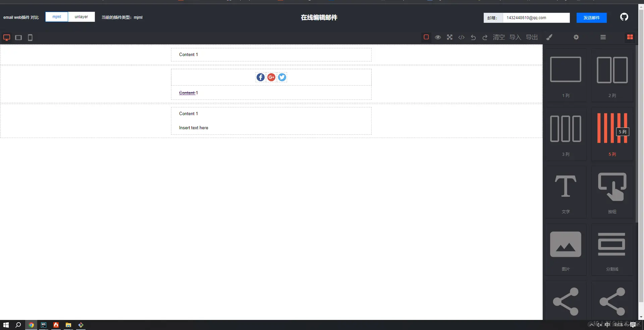Pick the 图片 image block
644x330 pixels.
tap(566, 250)
